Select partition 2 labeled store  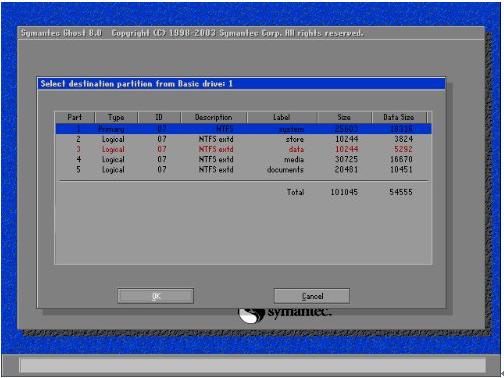[244, 139]
